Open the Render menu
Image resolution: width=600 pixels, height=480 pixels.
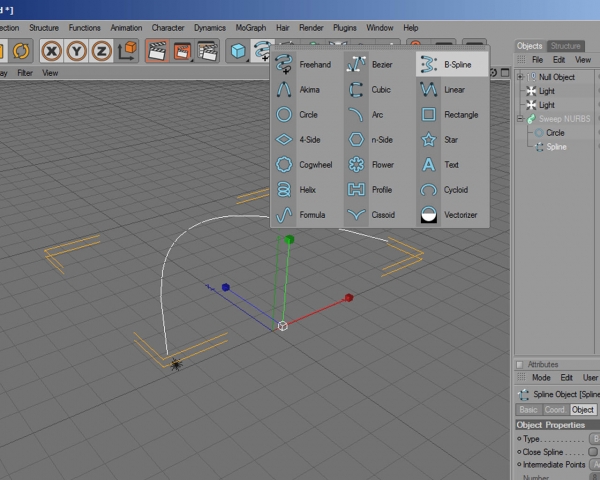(311, 28)
